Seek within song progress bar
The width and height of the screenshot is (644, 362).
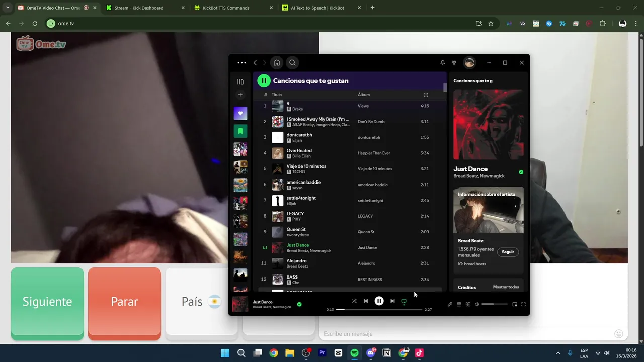click(x=379, y=310)
